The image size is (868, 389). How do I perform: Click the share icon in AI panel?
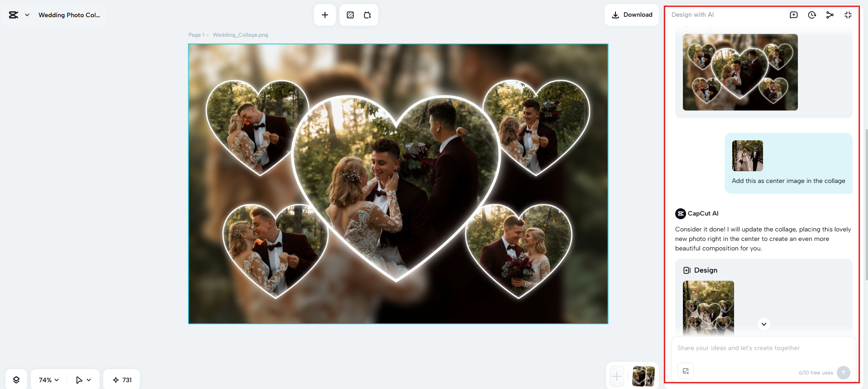(x=830, y=15)
